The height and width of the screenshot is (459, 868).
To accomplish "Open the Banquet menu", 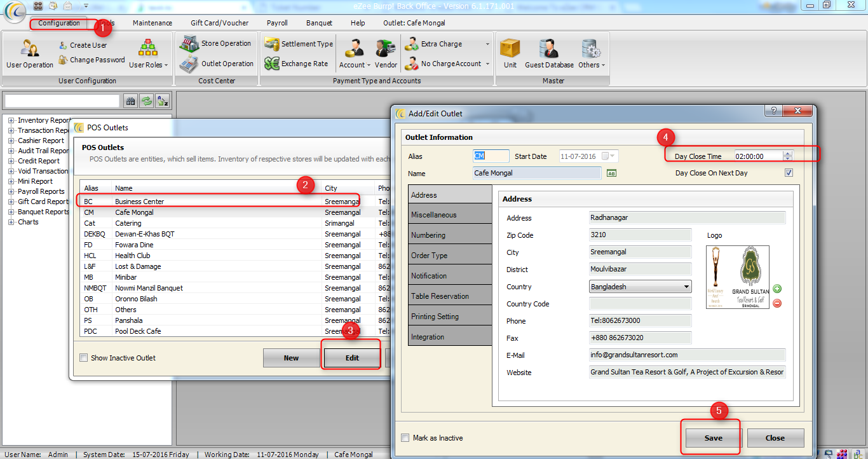I will point(319,23).
